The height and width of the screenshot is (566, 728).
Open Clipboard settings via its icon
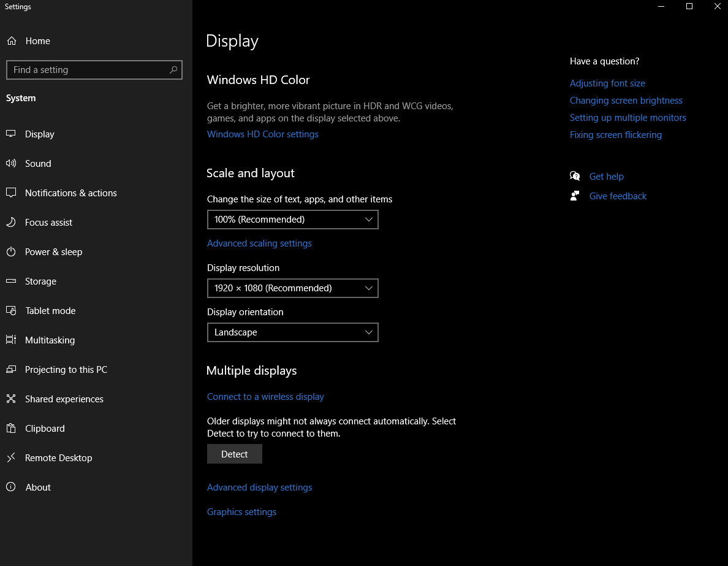pyautogui.click(x=11, y=428)
